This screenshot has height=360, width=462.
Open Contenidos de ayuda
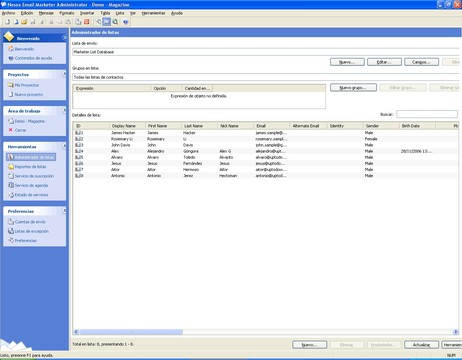click(30, 58)
